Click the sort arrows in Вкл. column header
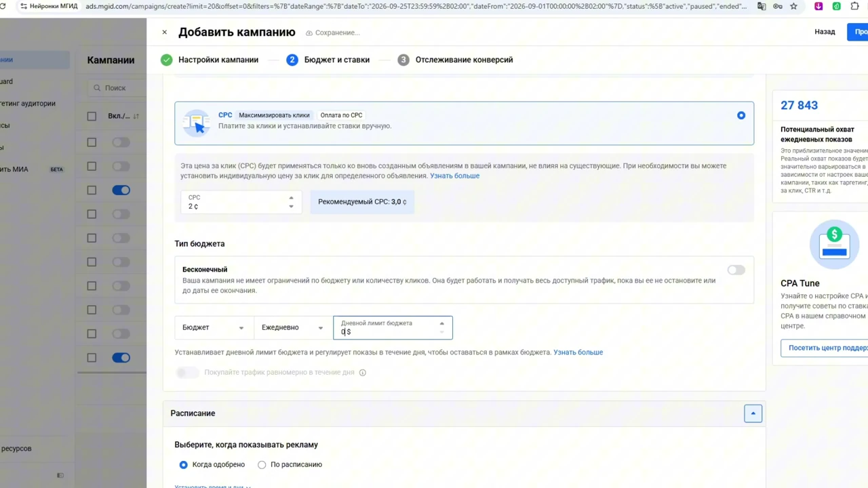The height and width of the screenshot is (488, 868). click(x=136, y=116)
